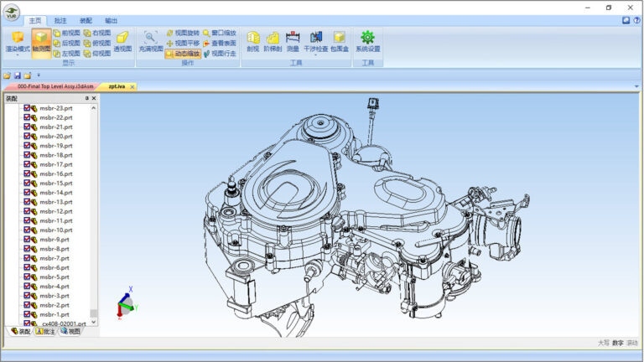Uncheck the msbr-1.prt checkbox

coord(27,314)
